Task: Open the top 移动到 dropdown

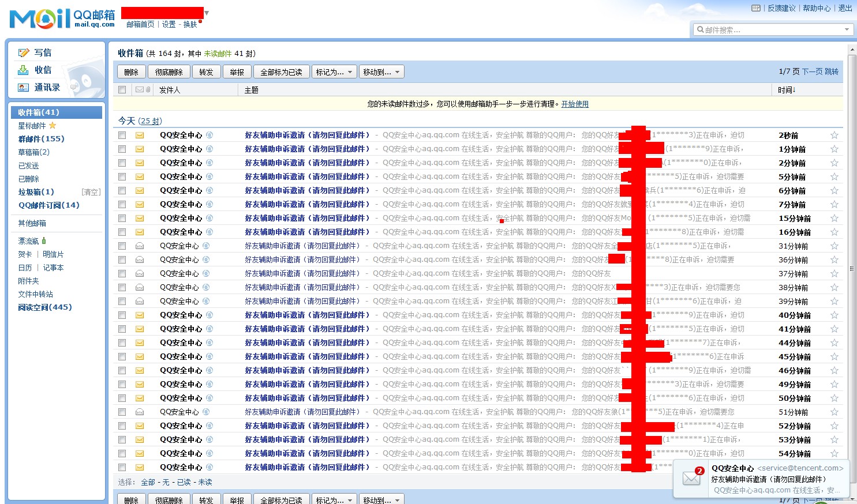Action: click(x=381, y=72)
